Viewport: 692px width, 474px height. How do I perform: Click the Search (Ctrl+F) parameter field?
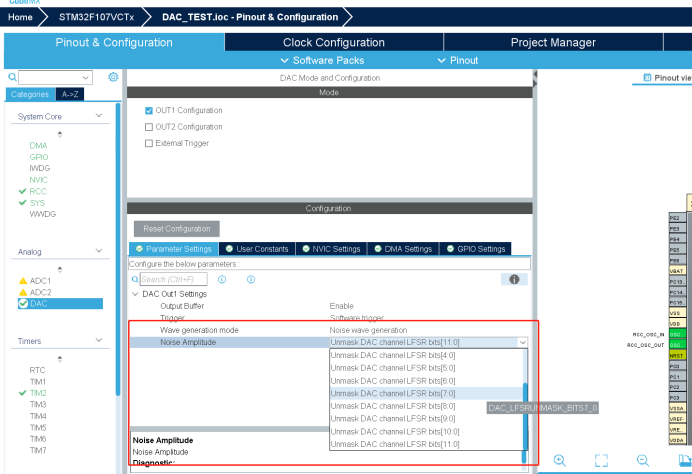(x=173, y=279)
